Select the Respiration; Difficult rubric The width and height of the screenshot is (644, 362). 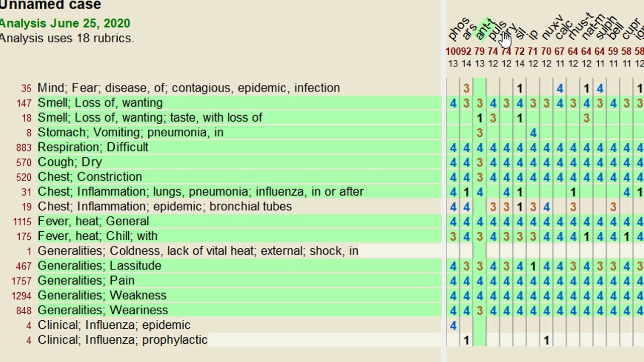(x=93, y=147)
